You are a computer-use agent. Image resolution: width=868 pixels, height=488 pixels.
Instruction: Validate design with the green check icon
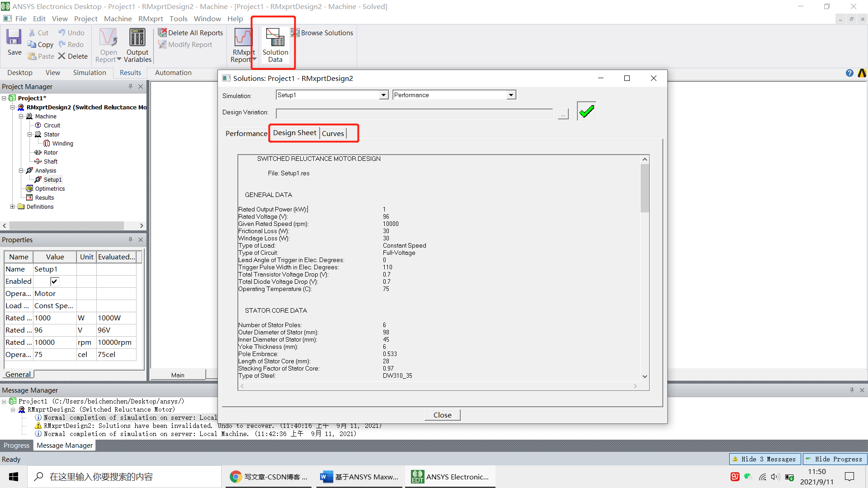tap(586, 111)
